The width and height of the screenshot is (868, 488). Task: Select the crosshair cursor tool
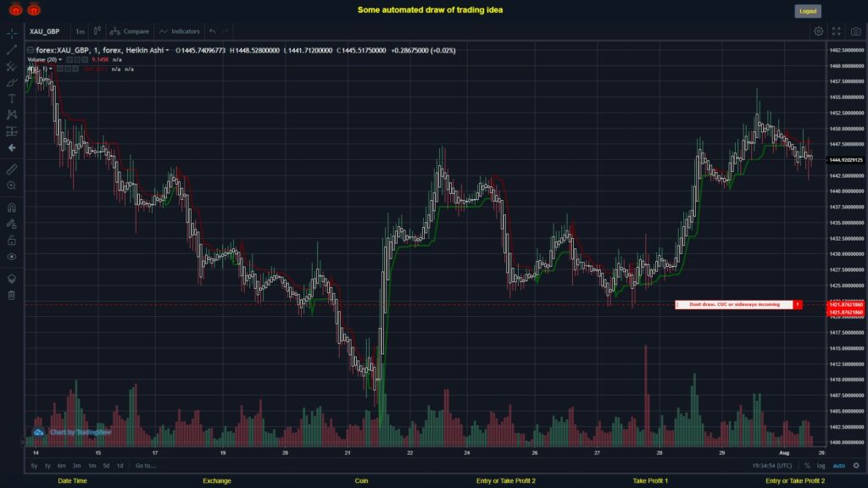(x=12, y=33)
